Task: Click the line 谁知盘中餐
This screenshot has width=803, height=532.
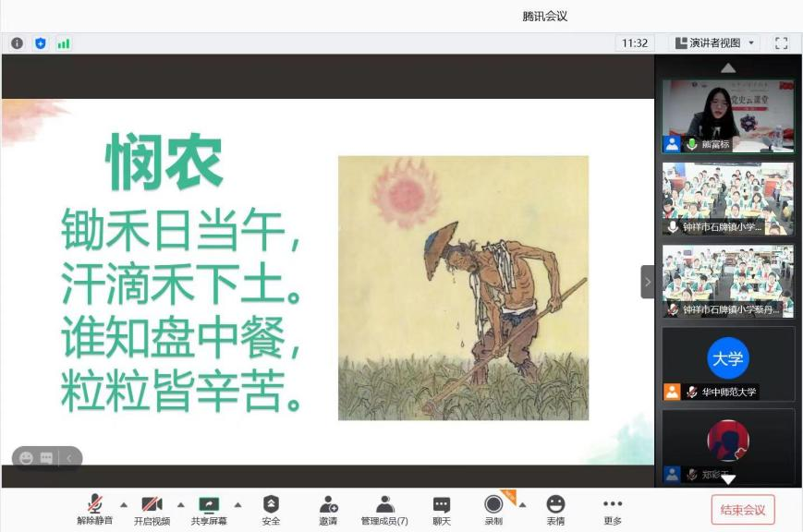Action: 180,338
